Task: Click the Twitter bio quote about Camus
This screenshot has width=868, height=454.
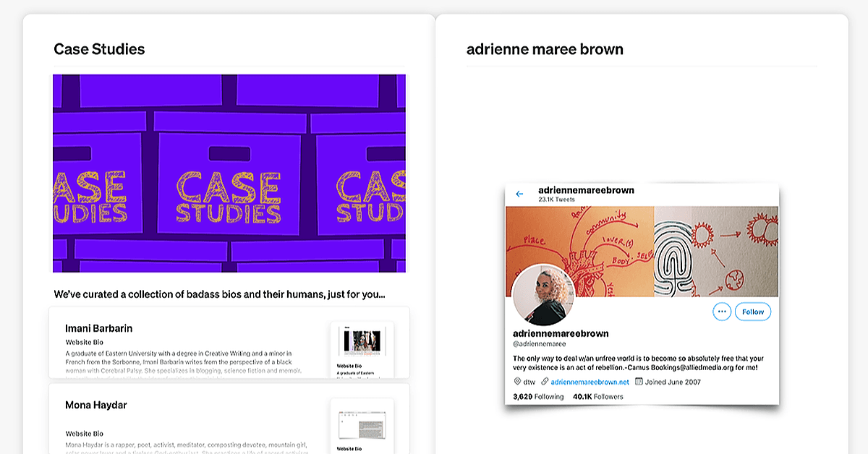Action: coord(639,363)
